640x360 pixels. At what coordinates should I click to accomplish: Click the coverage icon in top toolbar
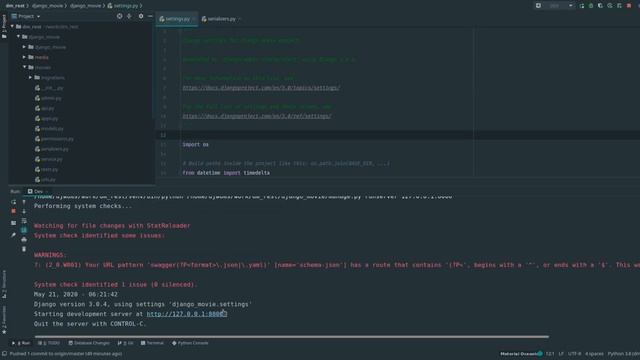point(600,6)
